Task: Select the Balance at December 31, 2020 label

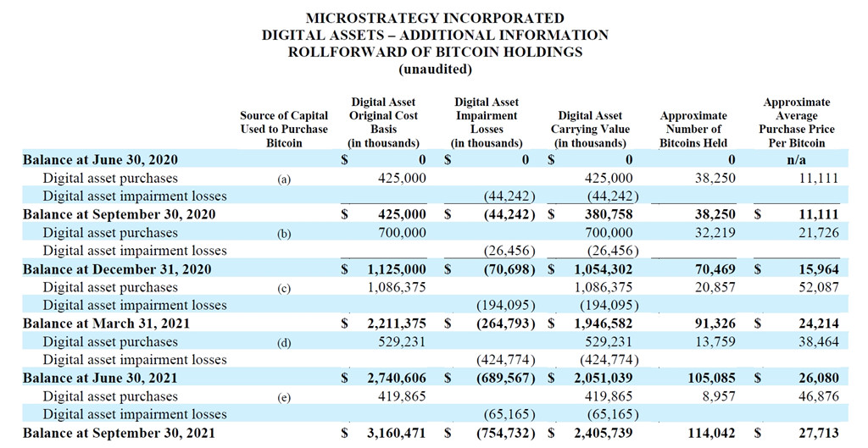Action: (x=117, y=269)
